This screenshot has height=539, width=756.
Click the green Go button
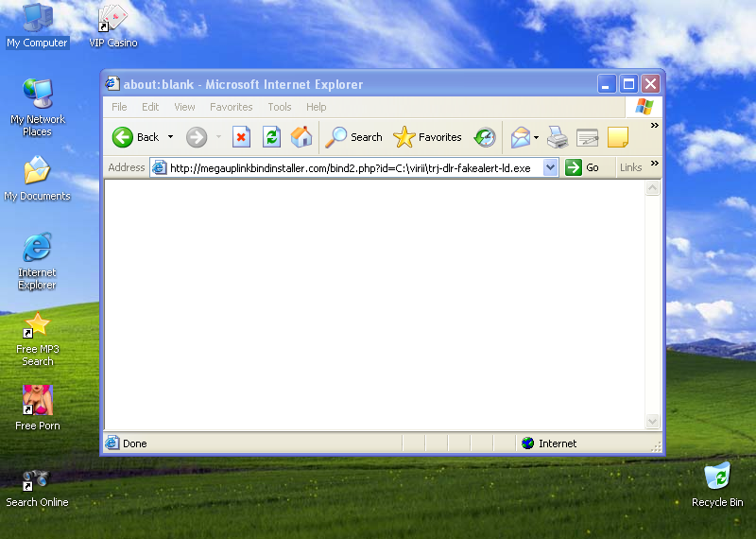(582, 167)
